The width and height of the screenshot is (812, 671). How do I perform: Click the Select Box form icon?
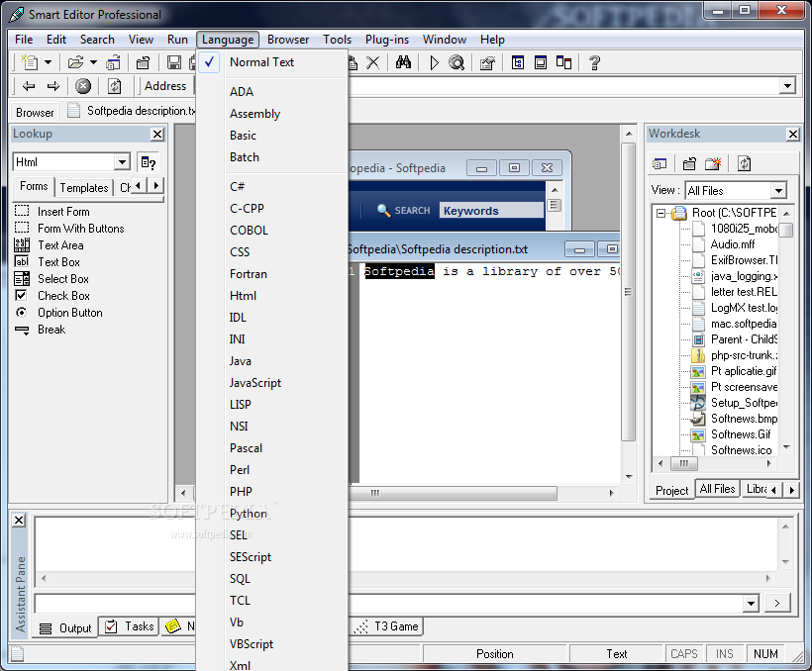coord(22,278)
